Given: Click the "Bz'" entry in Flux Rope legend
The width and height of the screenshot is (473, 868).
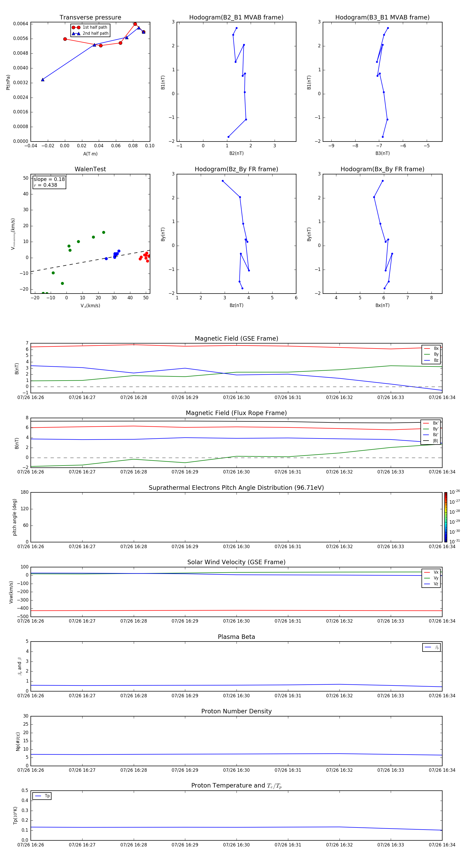Looking at the screenshot, I should coord(431,435).
